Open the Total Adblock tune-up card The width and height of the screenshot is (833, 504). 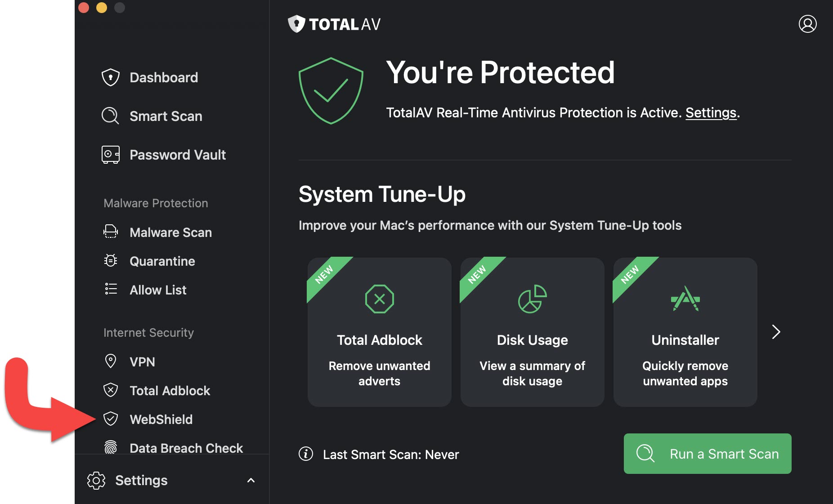click(380, 332)
